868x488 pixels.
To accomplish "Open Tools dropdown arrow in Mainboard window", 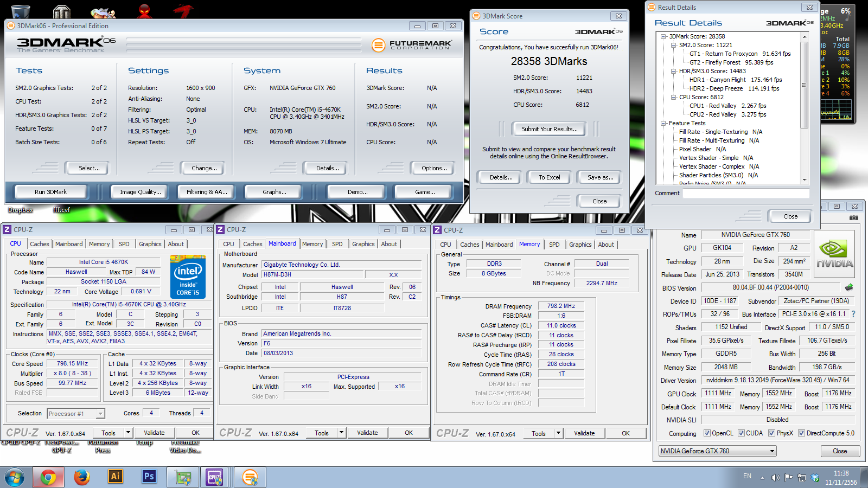I will point(342,433).
